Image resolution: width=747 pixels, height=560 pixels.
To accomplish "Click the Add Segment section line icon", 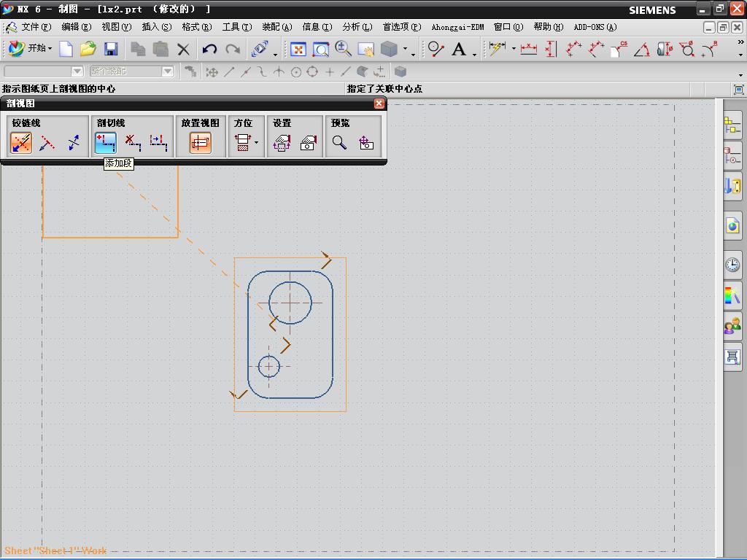I will pos(106,143).
